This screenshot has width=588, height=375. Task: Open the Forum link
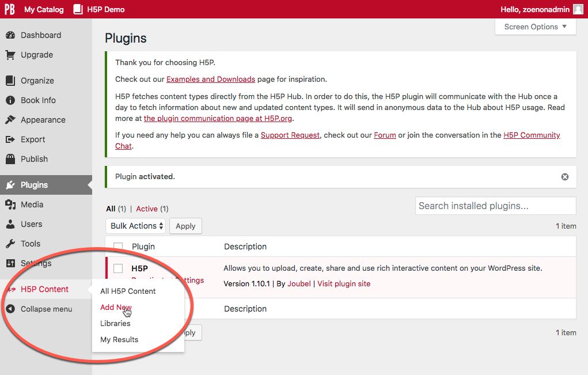[x=385, y=135]
